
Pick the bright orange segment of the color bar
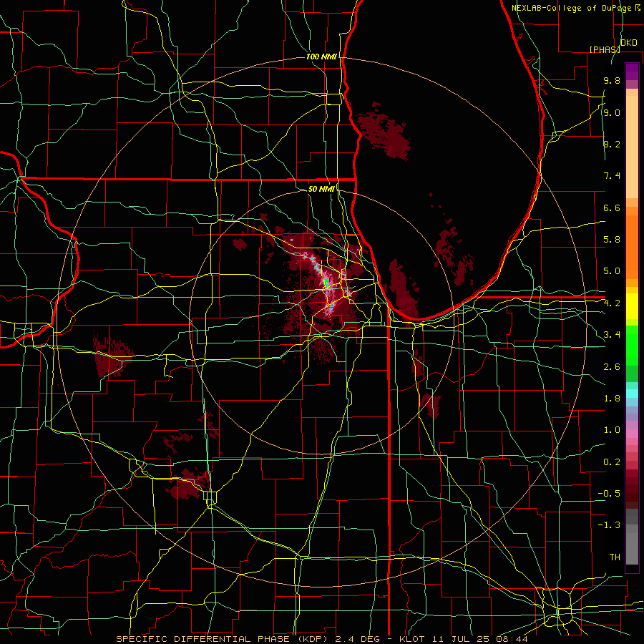coord(632,248)
